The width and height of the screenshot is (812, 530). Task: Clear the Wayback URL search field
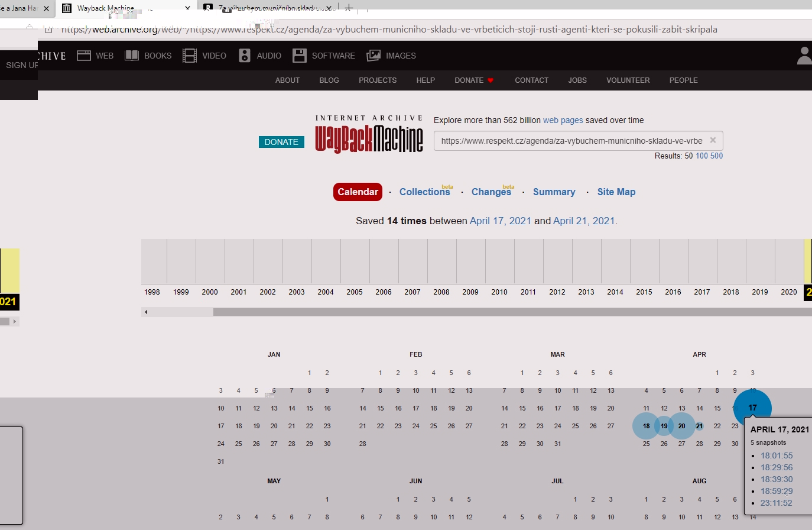(713, 140)
